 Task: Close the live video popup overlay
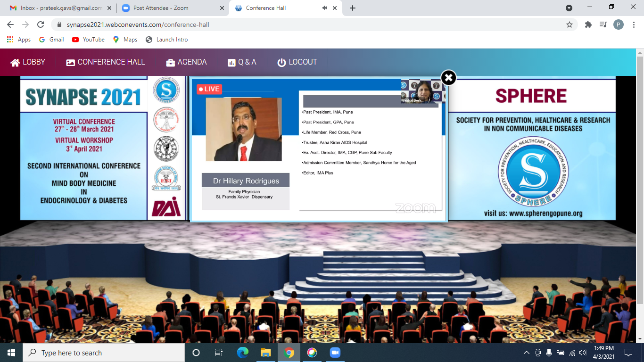448,78
